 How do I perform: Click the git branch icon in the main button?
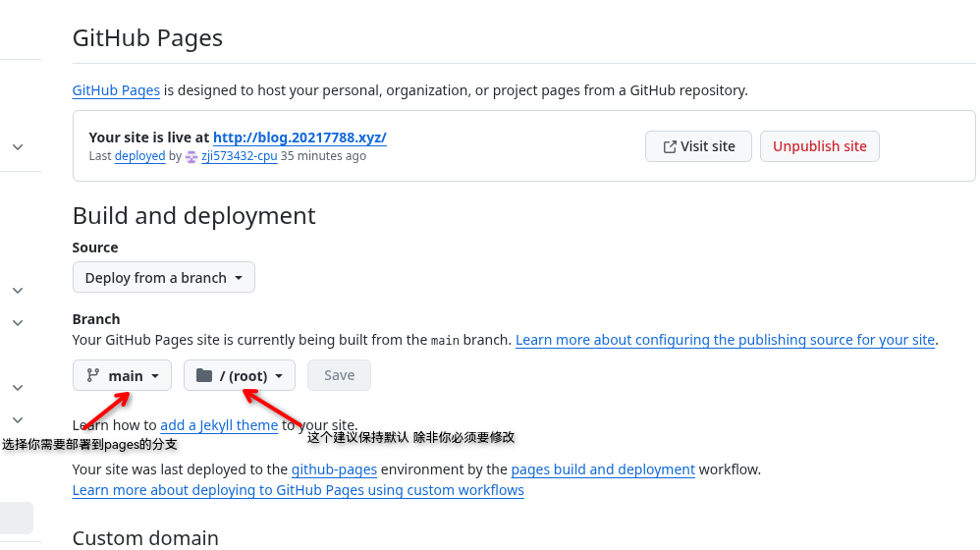click(93, 375)
